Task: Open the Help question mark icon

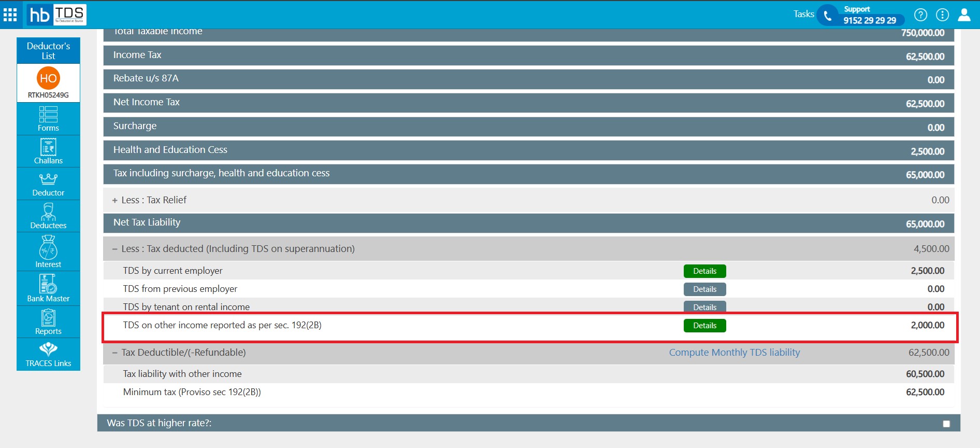Action: pos(920,15)
